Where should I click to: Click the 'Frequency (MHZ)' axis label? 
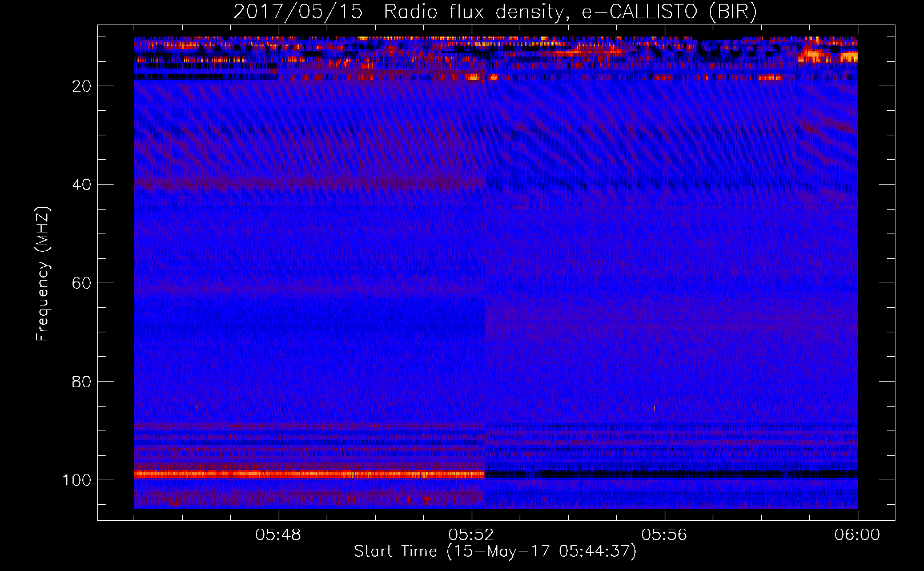pyautogui.click(x=43, y=274)
